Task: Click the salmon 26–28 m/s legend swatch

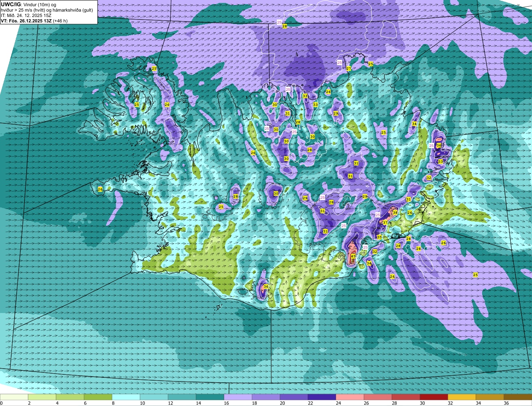Action: click(378, 397)
